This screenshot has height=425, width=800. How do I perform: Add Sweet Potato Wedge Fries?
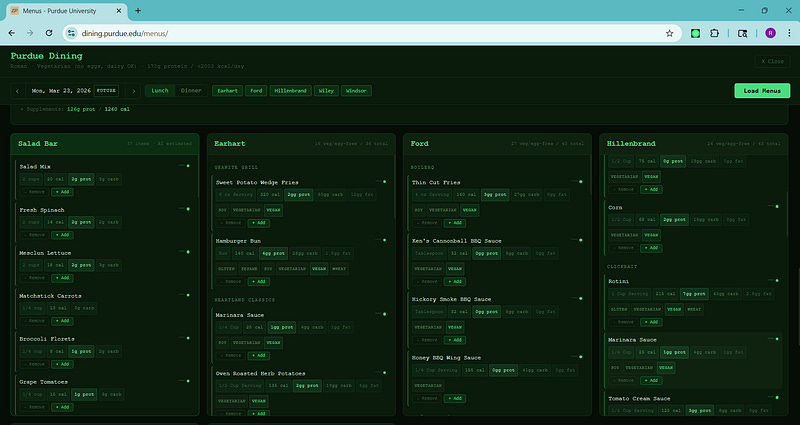259,223
